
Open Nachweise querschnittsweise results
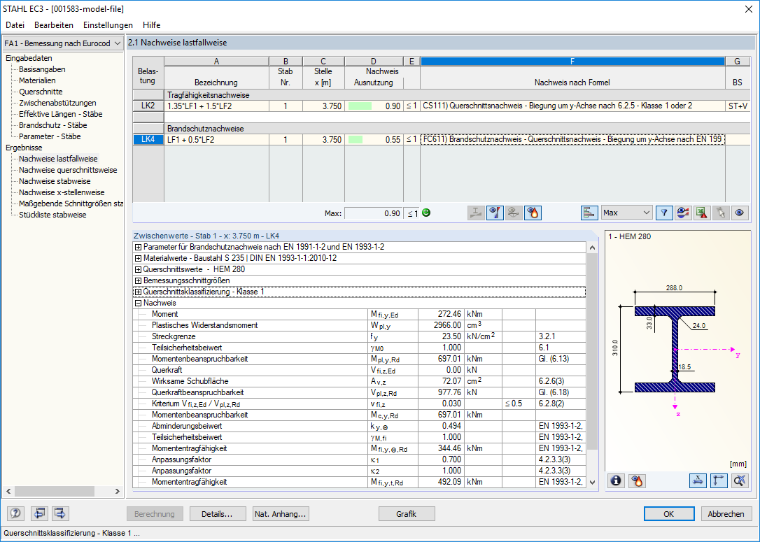(x=68, y=170)
